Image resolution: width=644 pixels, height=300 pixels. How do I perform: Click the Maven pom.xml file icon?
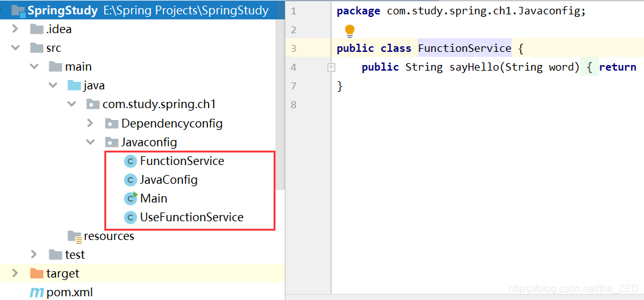coord(37,292)
